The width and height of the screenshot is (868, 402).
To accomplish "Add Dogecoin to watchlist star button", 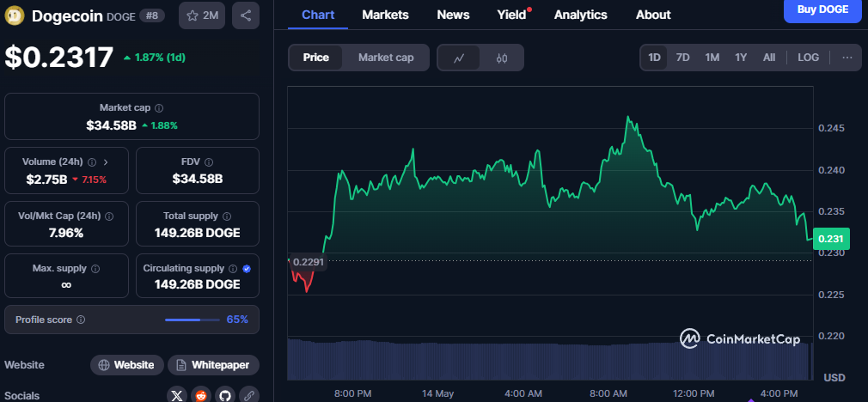I will click(201, 15).
